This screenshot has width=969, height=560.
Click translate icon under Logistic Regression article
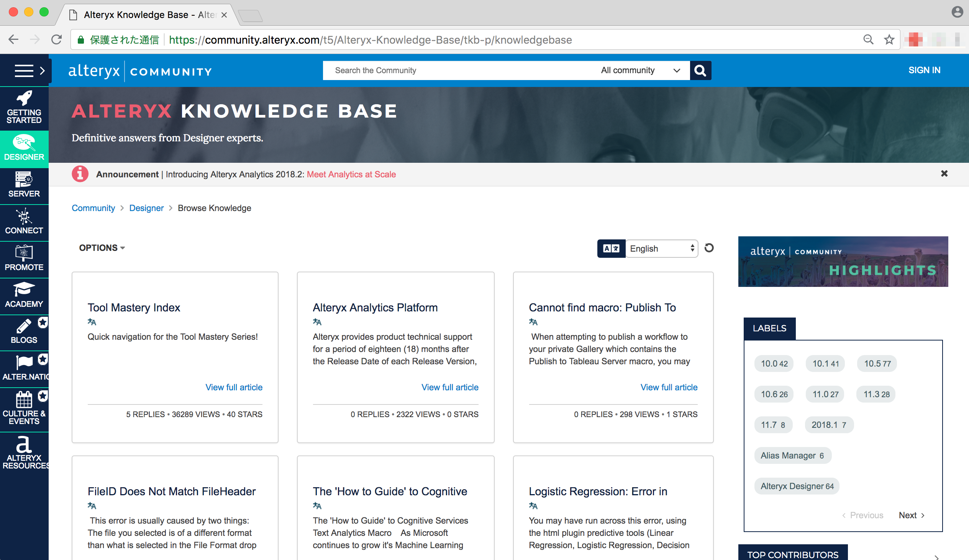coord(533,506)
